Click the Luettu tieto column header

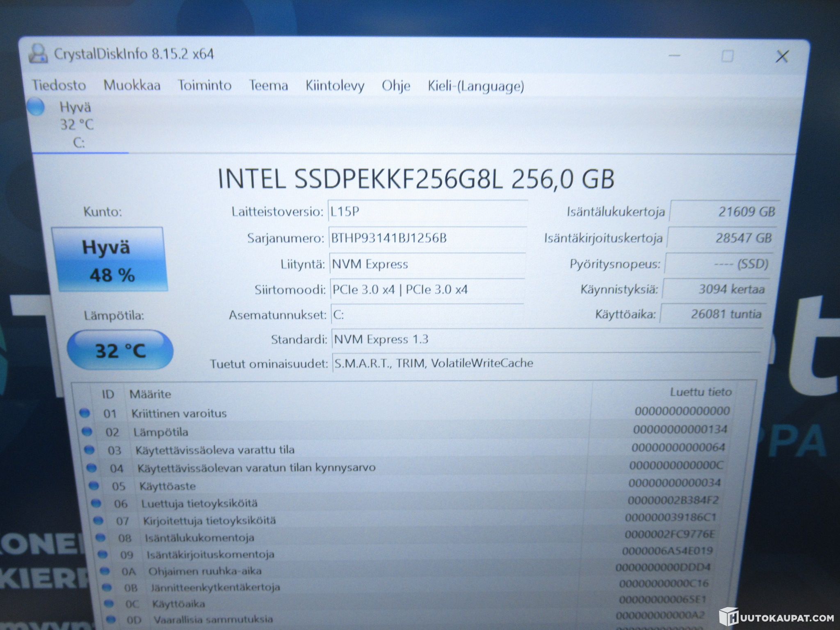click(x=701, y=392)
